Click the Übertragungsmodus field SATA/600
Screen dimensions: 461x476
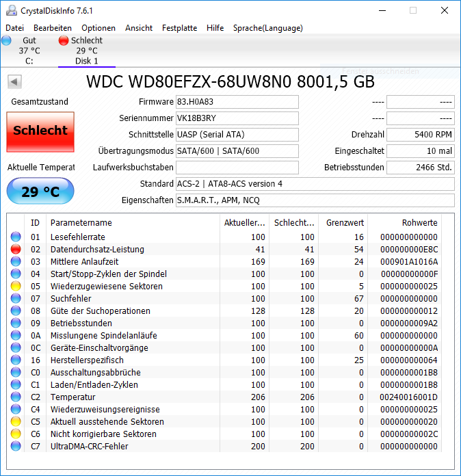237,151
